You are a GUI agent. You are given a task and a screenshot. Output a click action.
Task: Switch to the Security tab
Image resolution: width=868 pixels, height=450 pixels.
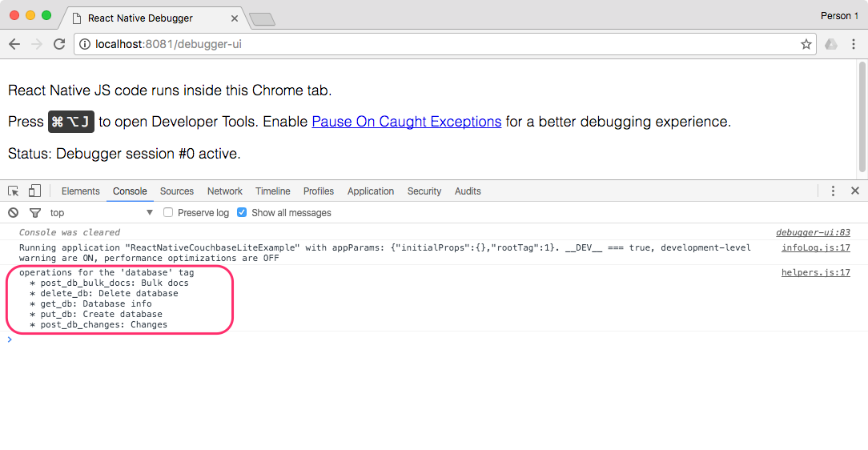pos(424,191)
